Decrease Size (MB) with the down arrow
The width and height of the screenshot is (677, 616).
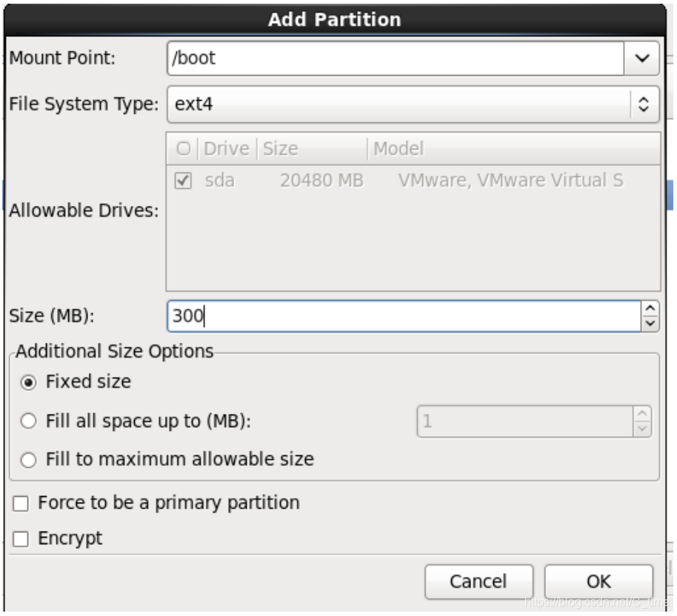tap(650, 324)
